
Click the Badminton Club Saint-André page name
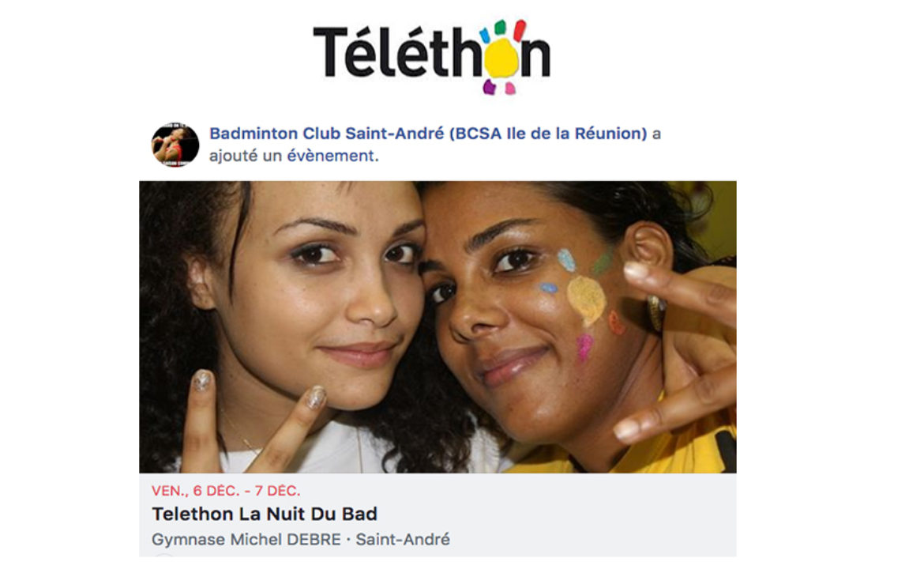[428, 134]
